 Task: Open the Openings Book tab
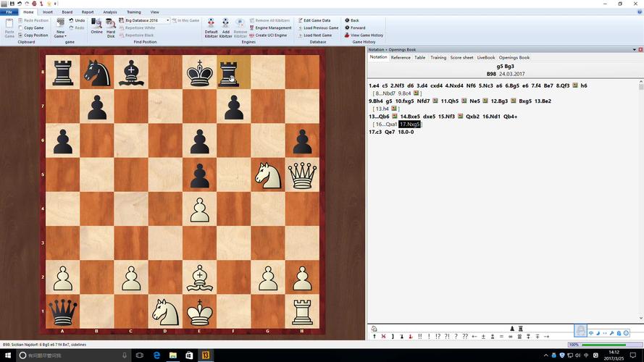[514, 57]
